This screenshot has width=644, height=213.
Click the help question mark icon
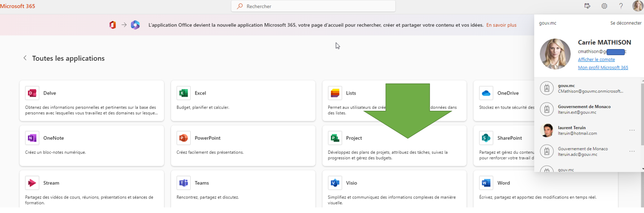(621, 6)
